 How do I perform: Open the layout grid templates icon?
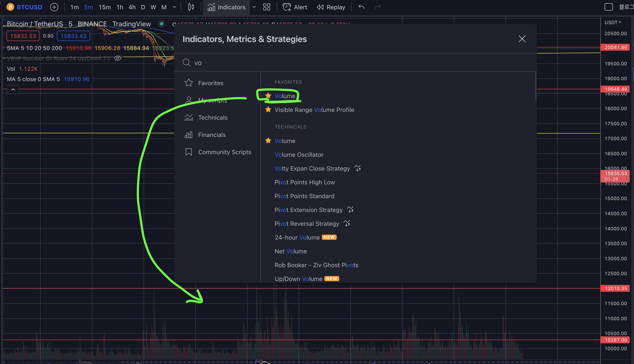click(266, 7)
